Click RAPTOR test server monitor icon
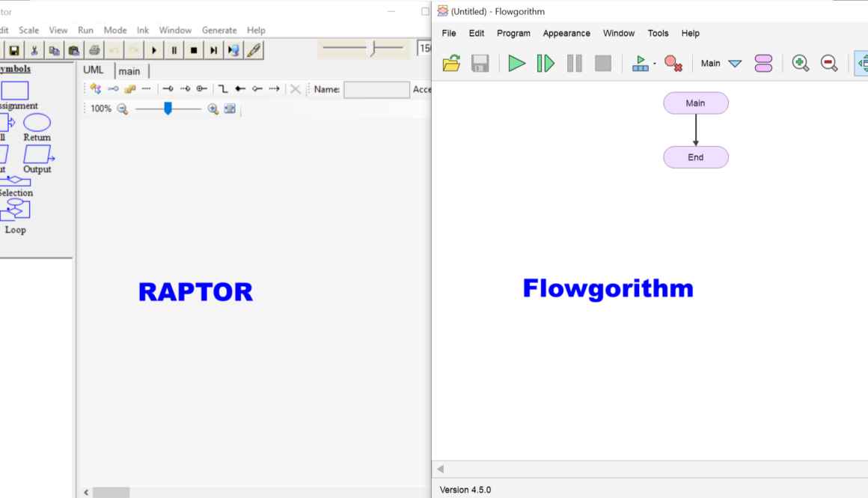 pos(233,50)
